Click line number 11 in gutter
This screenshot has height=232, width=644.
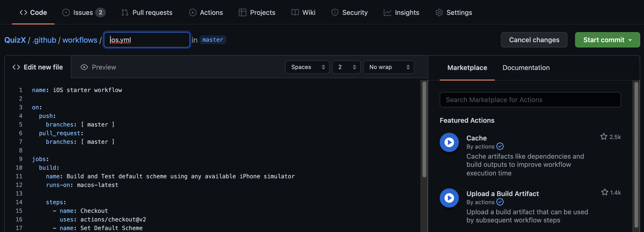(19, 176)
